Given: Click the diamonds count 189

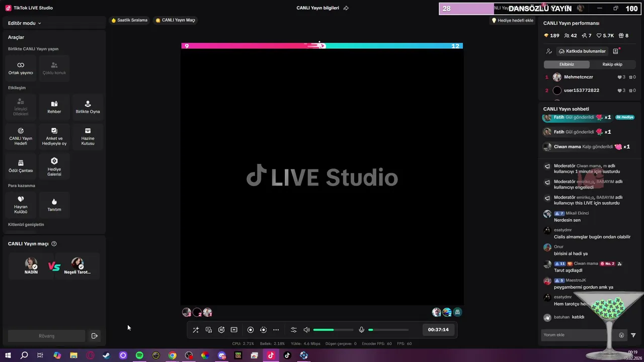Looking at the screenshot, I should point(551,36).
